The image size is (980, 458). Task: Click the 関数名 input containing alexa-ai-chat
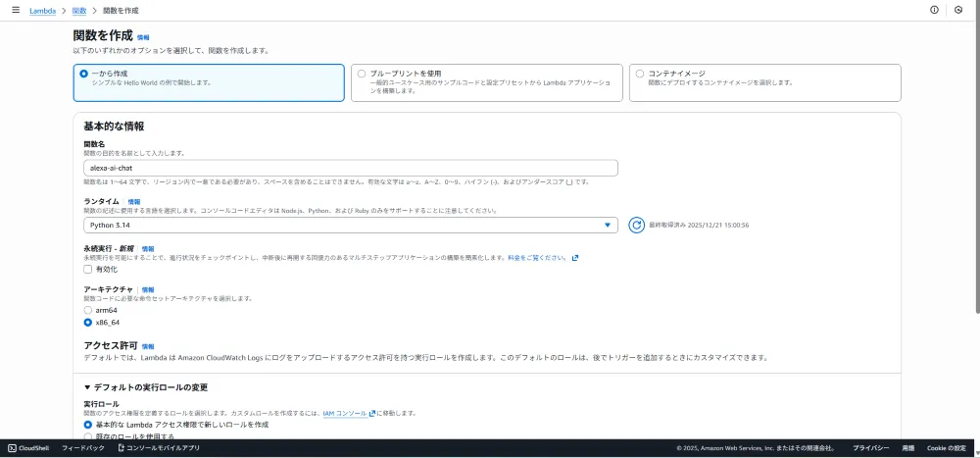tap(351, 168)
